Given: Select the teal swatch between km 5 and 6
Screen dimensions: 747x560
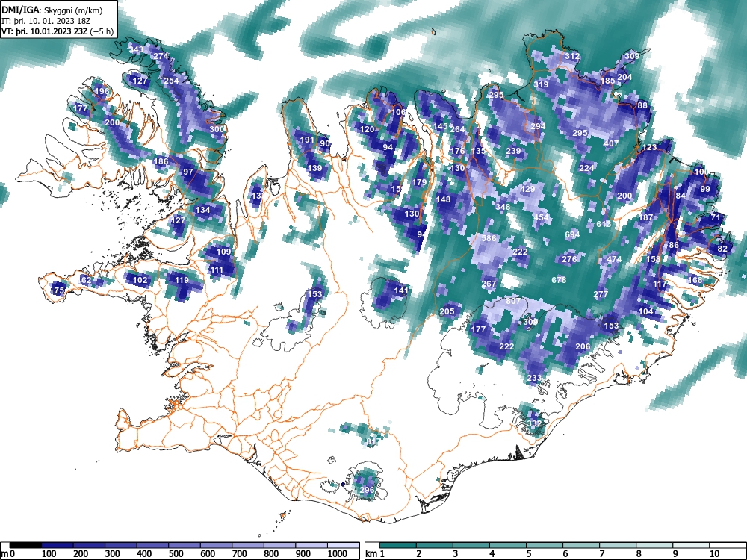Looking at the screenshot, I should tap(545, 545).
